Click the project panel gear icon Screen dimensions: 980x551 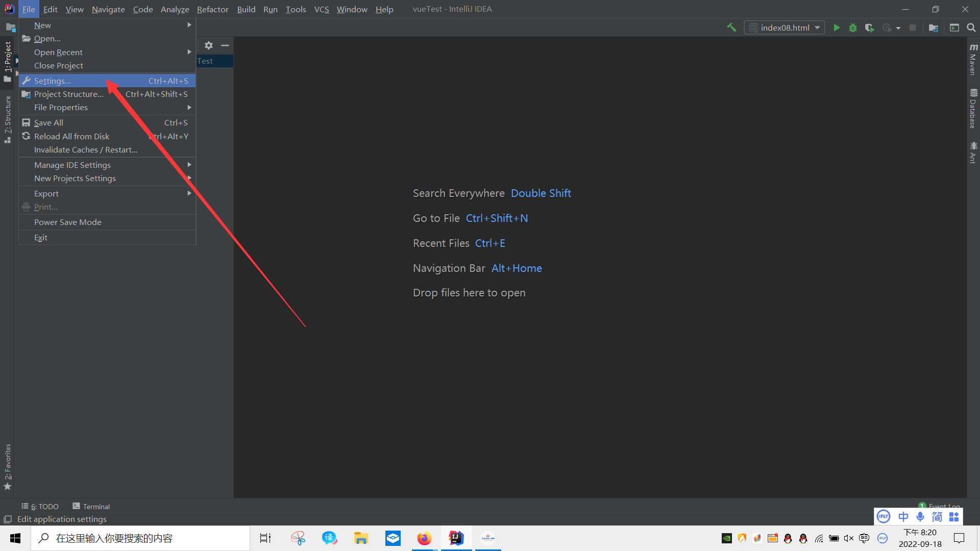pyautogui.click(x=209, y=45)
